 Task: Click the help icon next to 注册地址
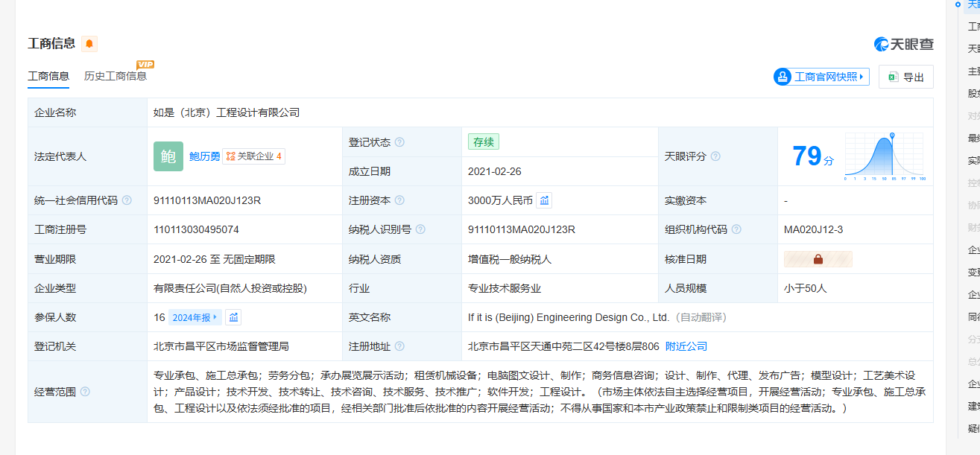tap(399, 346)
